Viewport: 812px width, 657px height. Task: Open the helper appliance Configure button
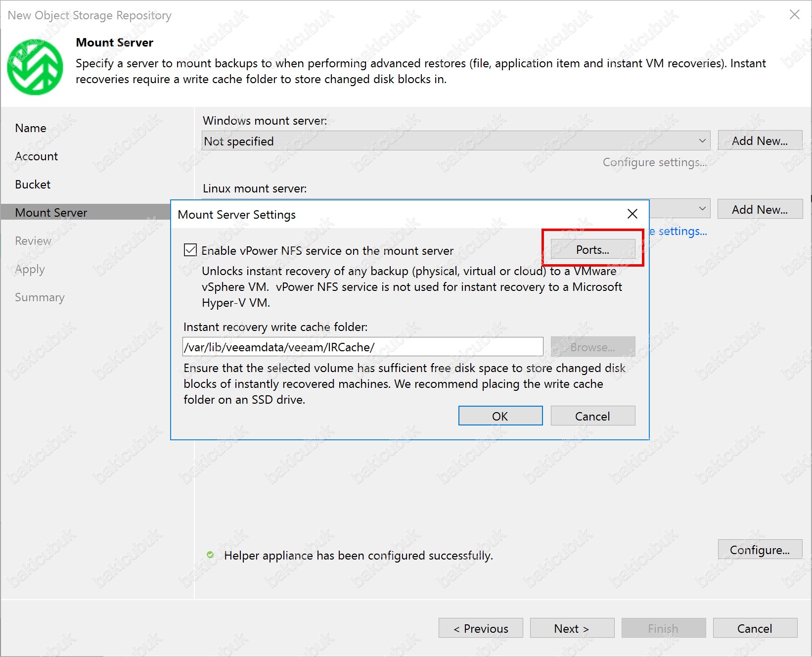coord(760,550)
